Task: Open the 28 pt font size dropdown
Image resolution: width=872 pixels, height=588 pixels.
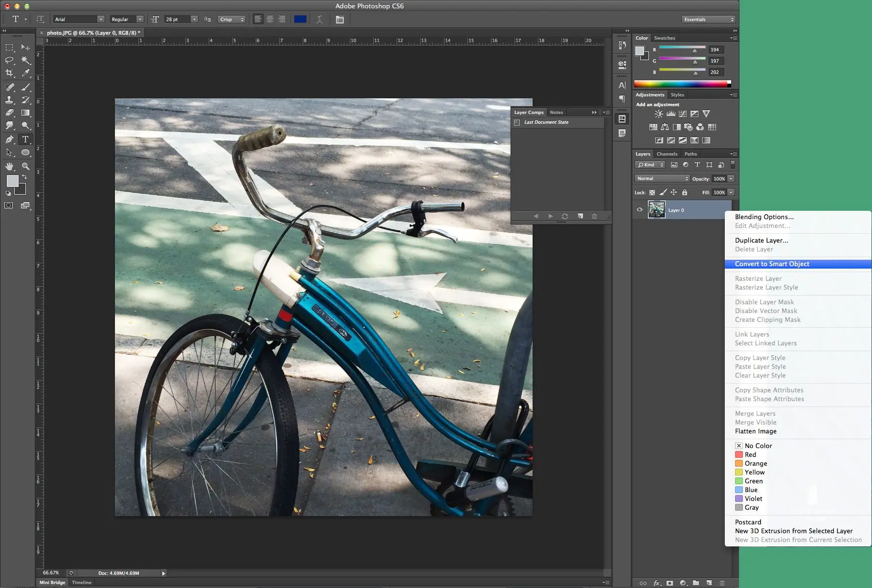Action: tap(194, 19)
